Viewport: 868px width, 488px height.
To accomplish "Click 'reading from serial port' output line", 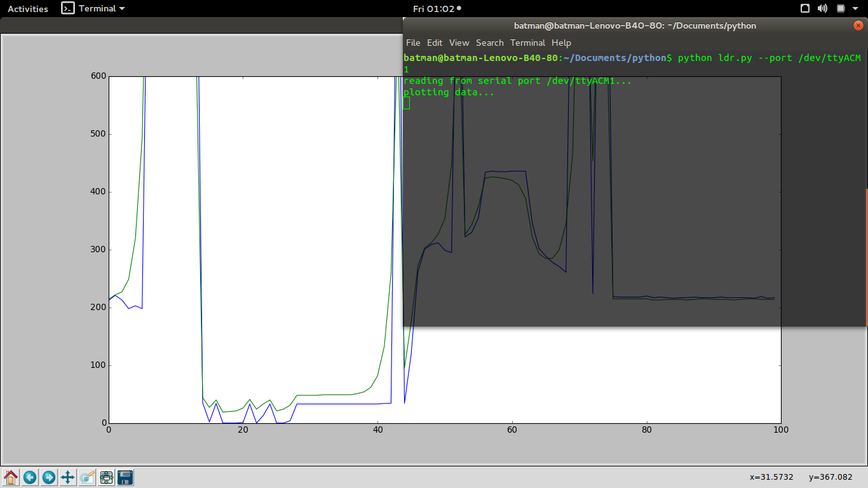I will [517, 81].
